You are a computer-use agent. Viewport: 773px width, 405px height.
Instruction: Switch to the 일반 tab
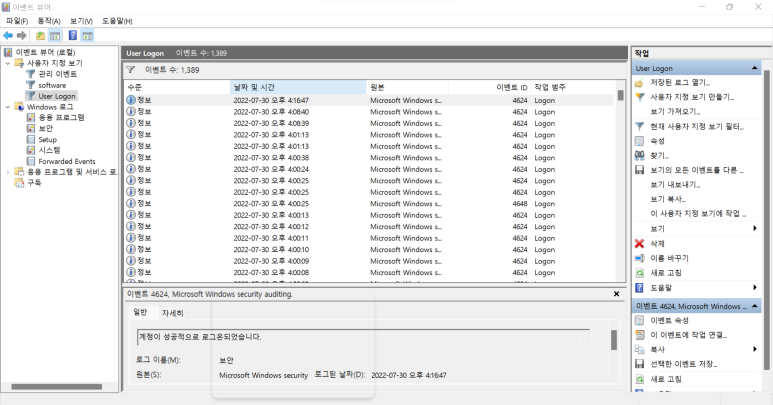click(141, 312)
